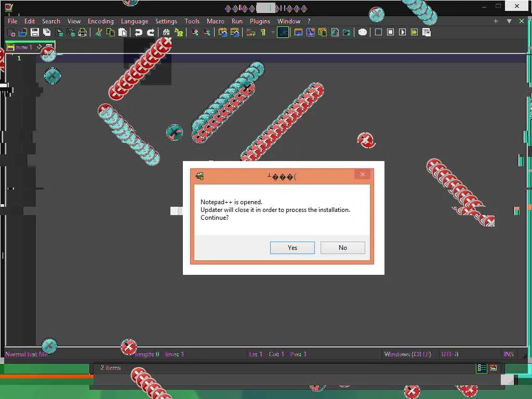Viewport: 532px width, 399px height.
Task: Open the Run menu
Action: point(237,21)
